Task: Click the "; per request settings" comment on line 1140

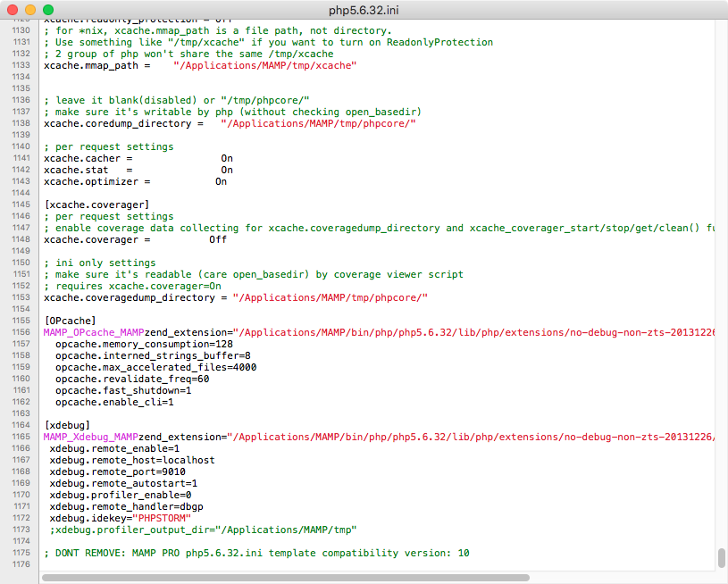Action: pyautogui.click(x=109, y=146)
